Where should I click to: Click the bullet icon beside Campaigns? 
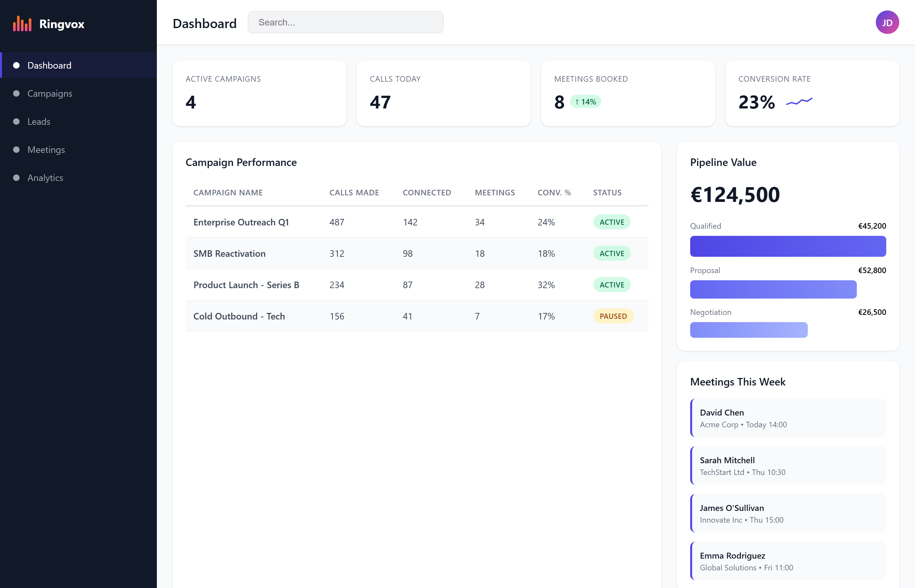pos(16,93)
